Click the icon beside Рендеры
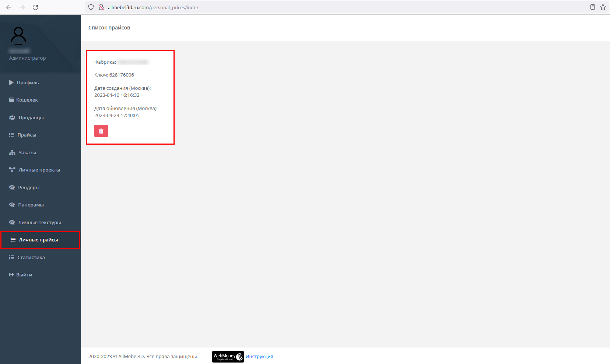 [x=12, y=187]
